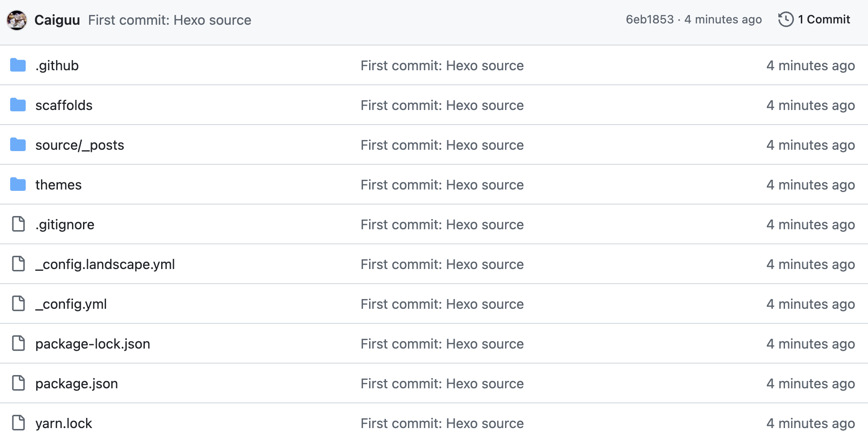Click the commit message in the yarn.lock row
This screenshot has width=868, height=440.
442,423
